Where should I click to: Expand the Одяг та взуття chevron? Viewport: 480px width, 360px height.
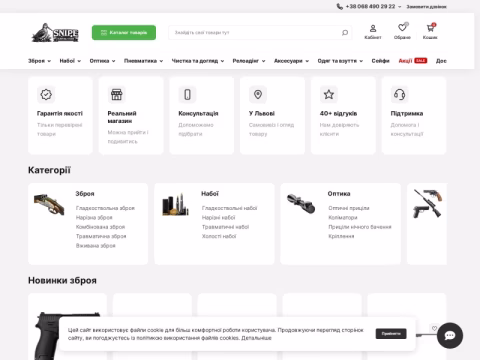point(361,61)
